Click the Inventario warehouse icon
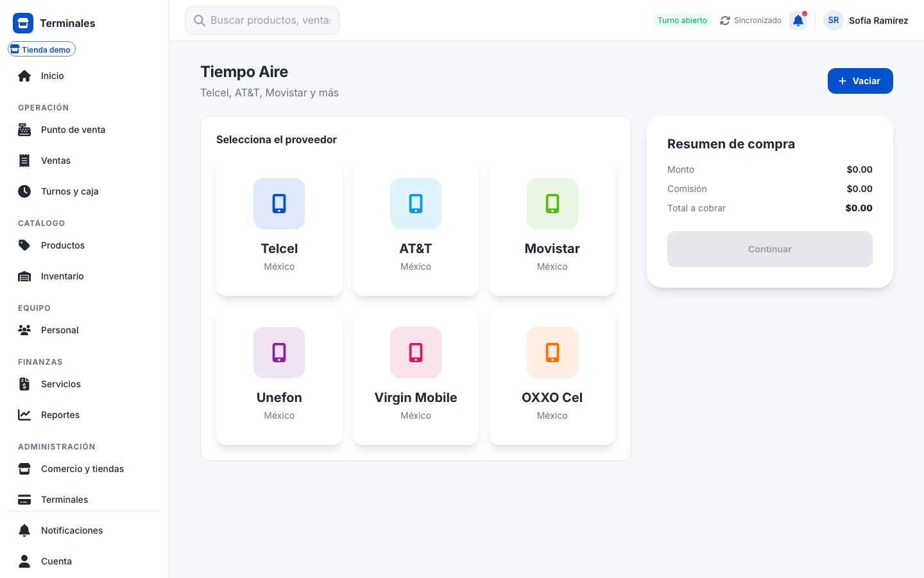The image size is (924, 578). pyautogui.click(x=24, y=276)
